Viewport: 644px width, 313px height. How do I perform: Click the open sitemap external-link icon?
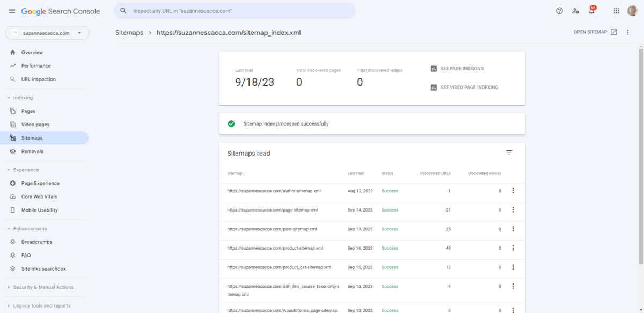(x=614, y=32)
